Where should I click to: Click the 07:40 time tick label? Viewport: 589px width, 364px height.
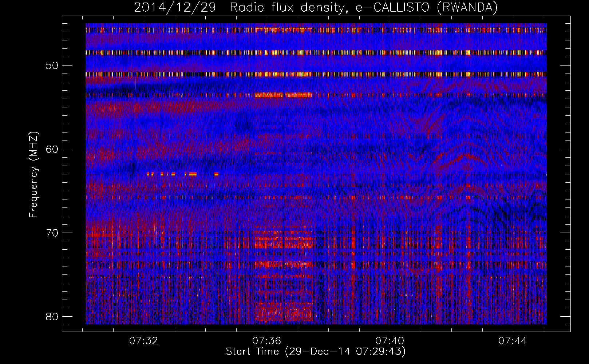[390, 341]
